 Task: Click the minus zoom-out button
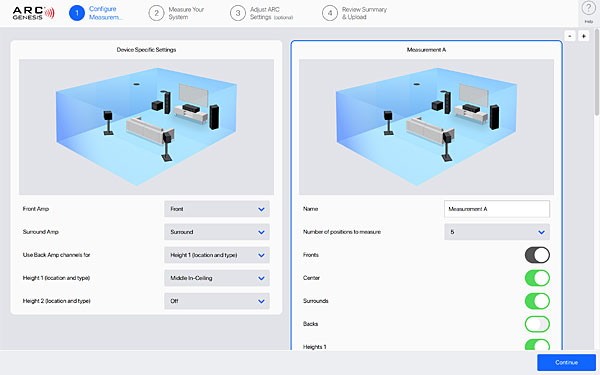point(570,36)
